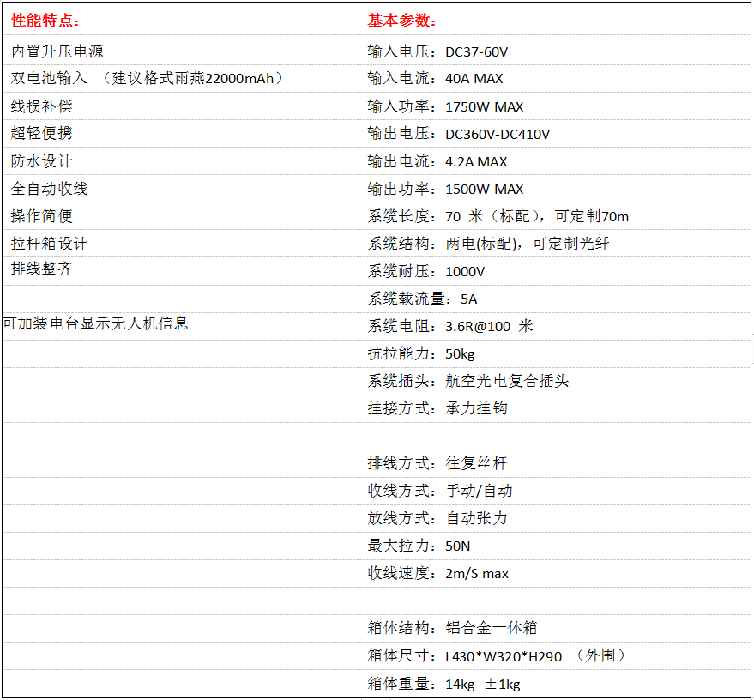Click 可加装电台显示无人机信息 text
The height and width of the screenshot is (700, 754).
[94, 323]
